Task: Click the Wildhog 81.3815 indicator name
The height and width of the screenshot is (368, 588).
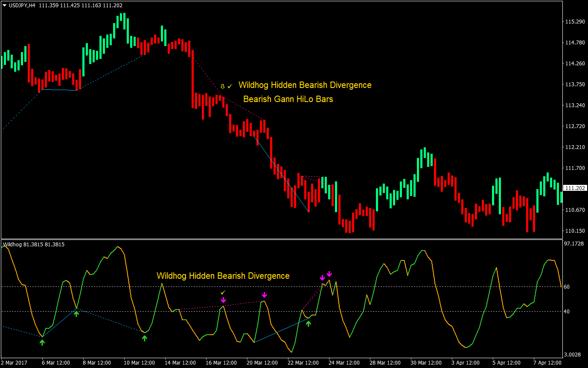Action: (33, 244)
